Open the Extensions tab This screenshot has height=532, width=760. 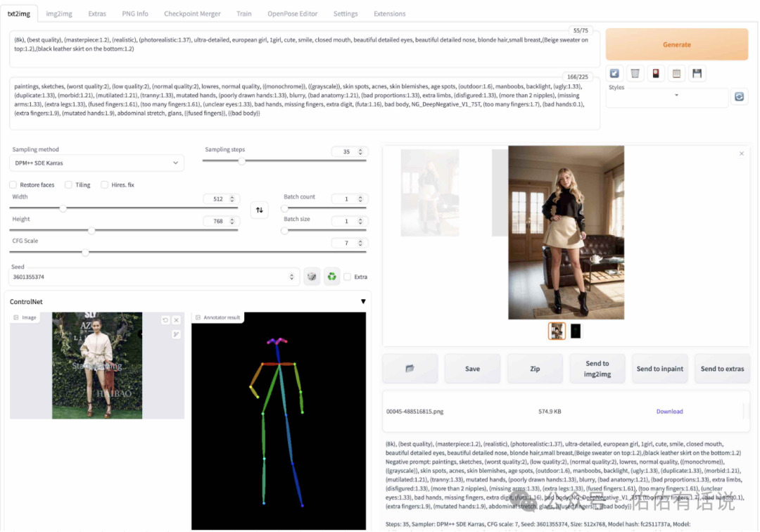point(390,13)
